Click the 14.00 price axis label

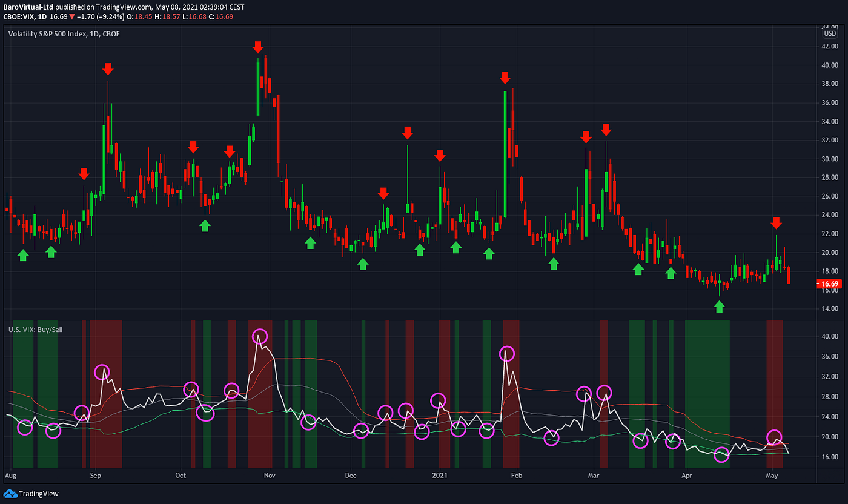tap(829, 309)
